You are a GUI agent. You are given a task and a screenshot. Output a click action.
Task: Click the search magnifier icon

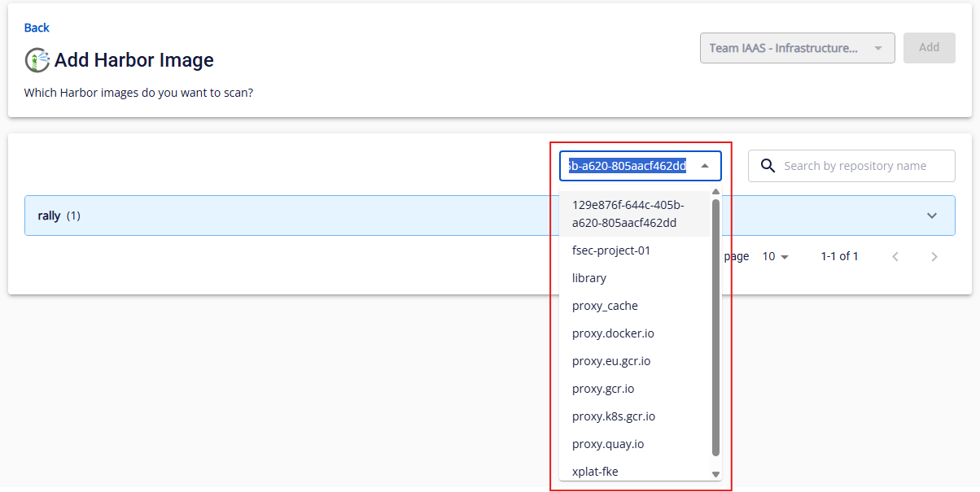click(768, 166)
